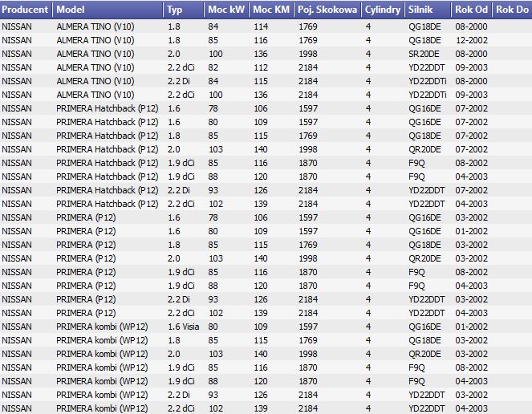Select 103 kW in the PRIMERA Hatchback row
This screenshot has width=532, height=414.
[x=216, y=149]
